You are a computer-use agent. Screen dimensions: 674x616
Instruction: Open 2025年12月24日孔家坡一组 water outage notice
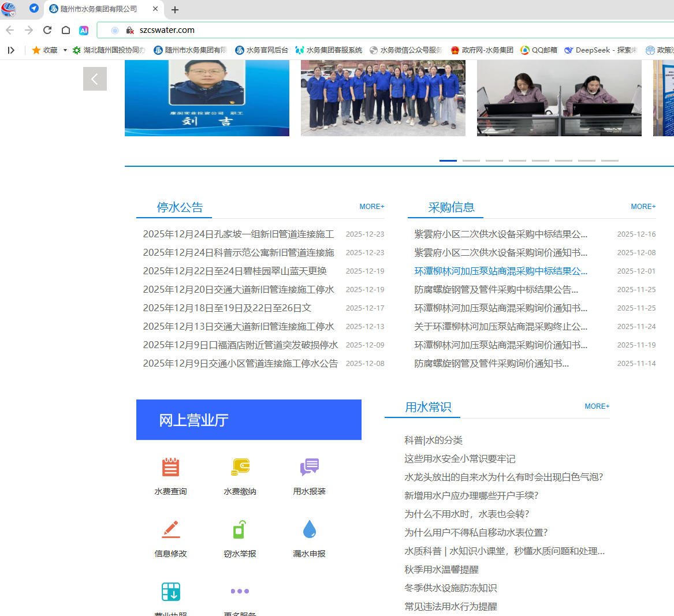(238, 234)
